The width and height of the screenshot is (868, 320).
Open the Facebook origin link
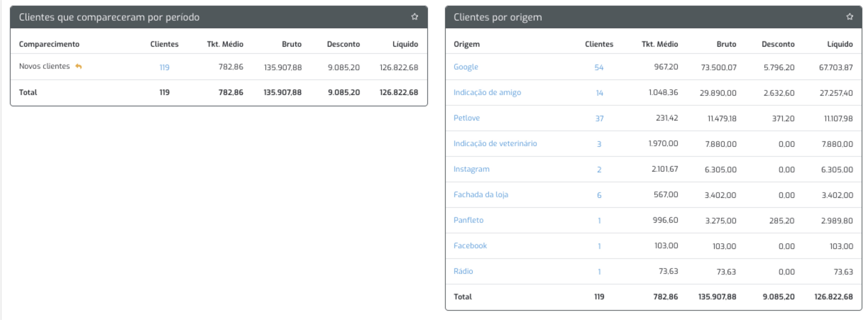click(470, 246)
